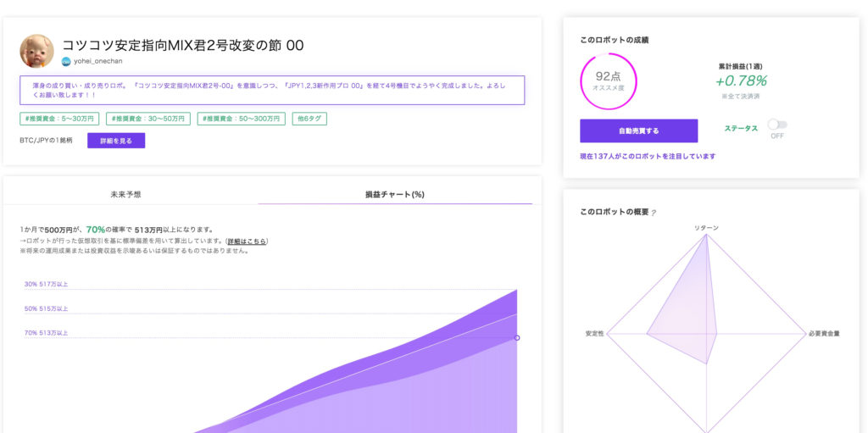
Task: Click the リターン radar axis label
Action: pos(707,228)
